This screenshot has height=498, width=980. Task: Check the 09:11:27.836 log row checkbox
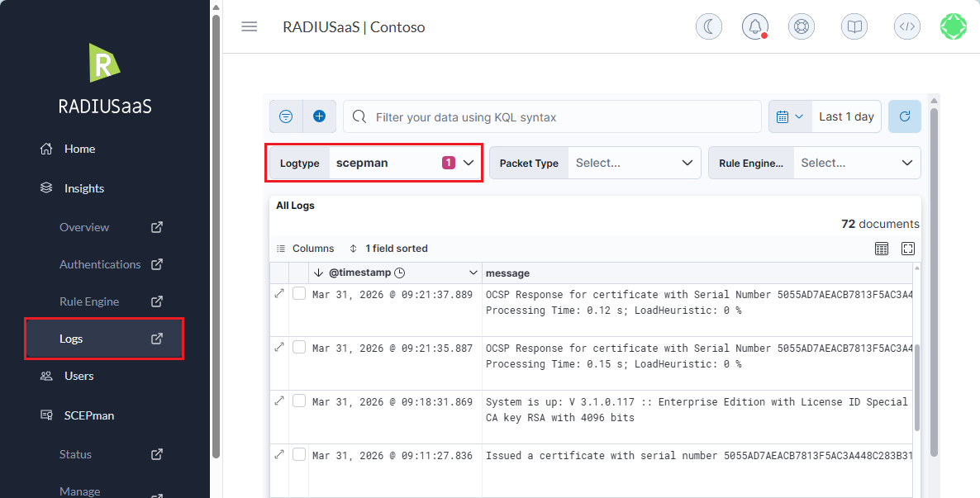pyautogui.click(x=299, y=454)
